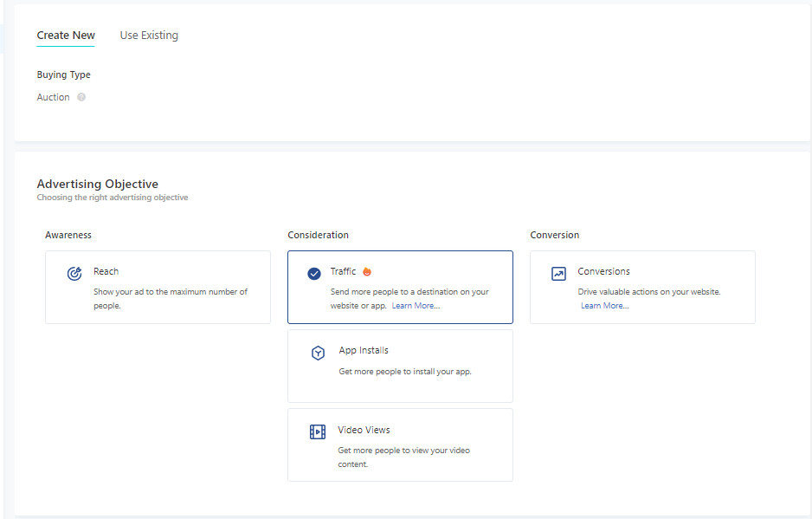The image size is (812, 519).
Task: Click the Consideration column label
Action: 318,235
